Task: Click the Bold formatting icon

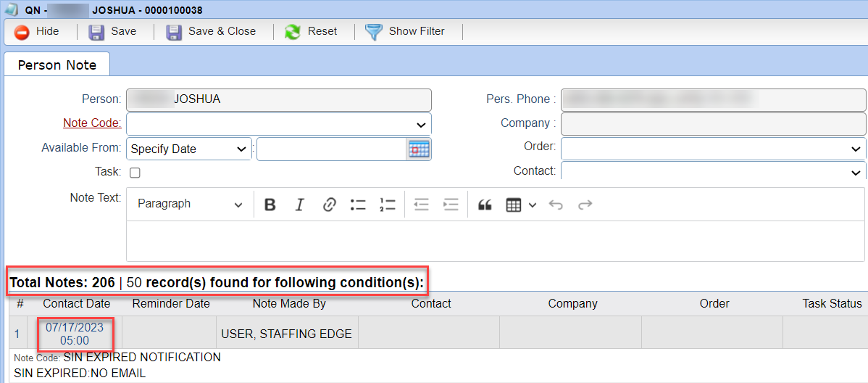Action: coord(270,205)
